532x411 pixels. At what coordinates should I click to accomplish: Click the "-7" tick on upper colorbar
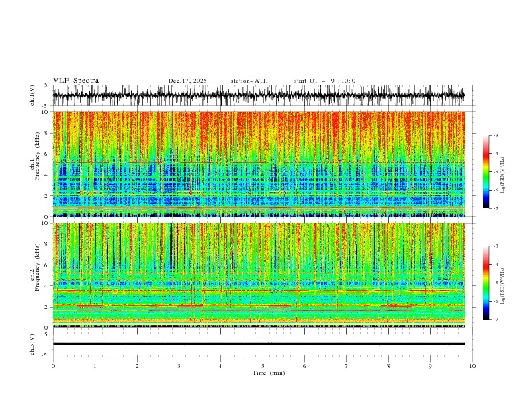click(x=495, y=209)
